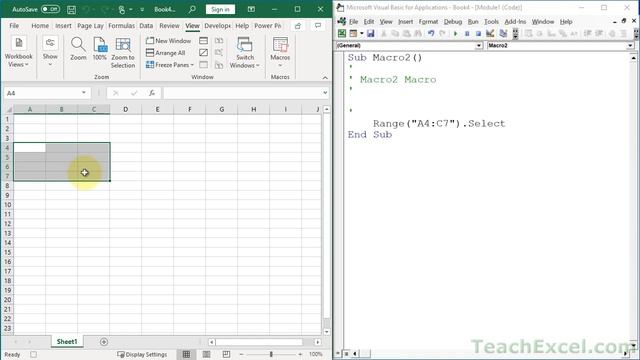This screenshot has height=360, width=640.
Task: Click Display Settings in status bar
Action: pos(142,354)
